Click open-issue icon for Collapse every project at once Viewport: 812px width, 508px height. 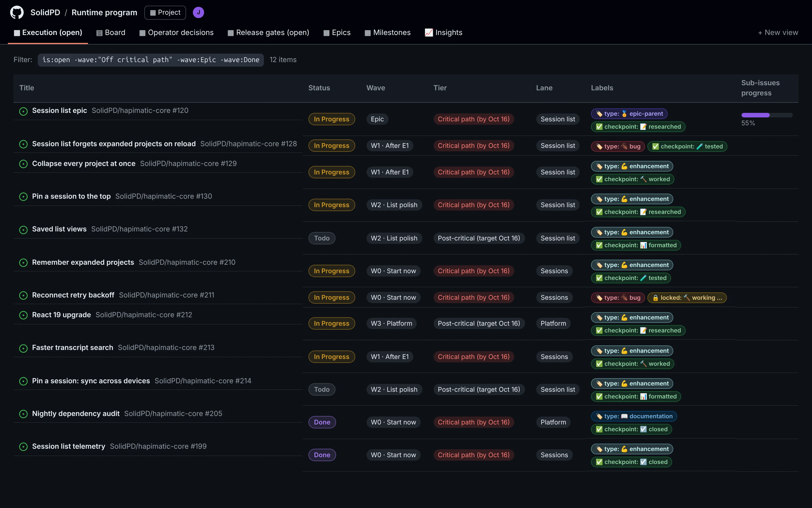23,164
